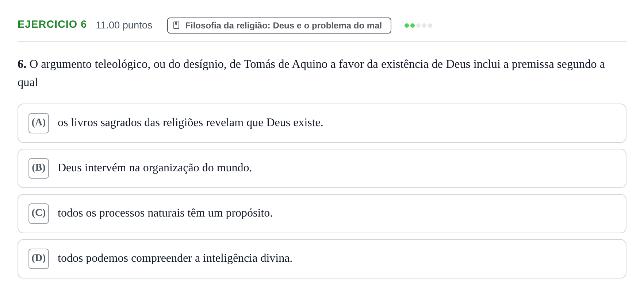The image size is (644, 296).
Task: Click answer text 'os livros sagrados das religiões'
Action: tap(130, 122)
